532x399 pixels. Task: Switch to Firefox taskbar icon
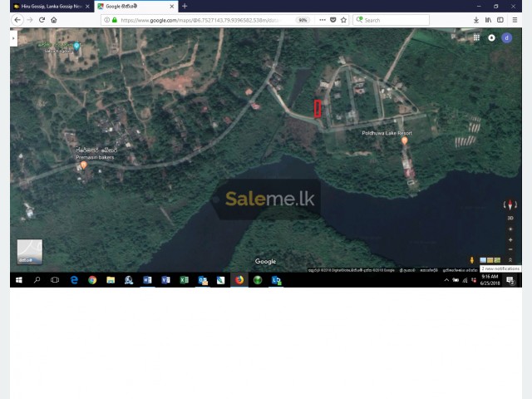pos(239,280)
